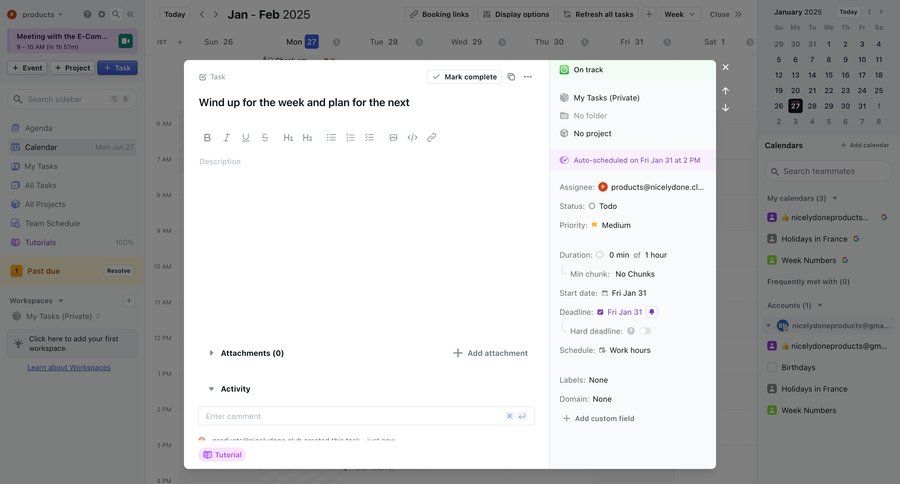Go to previous task arrow

coord(726,91)
